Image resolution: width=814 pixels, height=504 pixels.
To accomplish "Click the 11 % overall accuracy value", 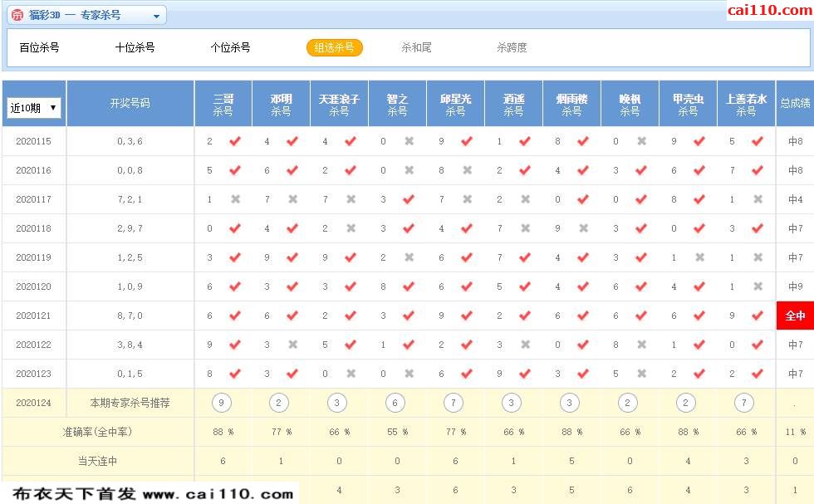I will click(796, 432).
